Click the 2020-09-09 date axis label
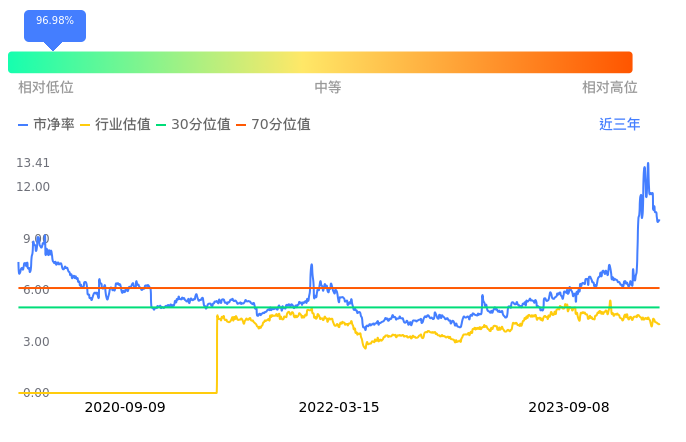 125,408
